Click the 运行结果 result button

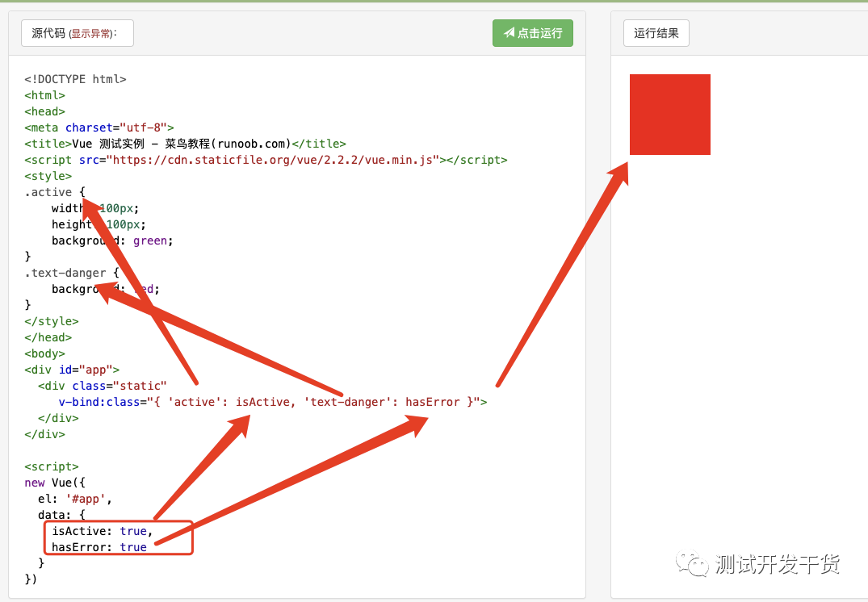click(656, 33)
